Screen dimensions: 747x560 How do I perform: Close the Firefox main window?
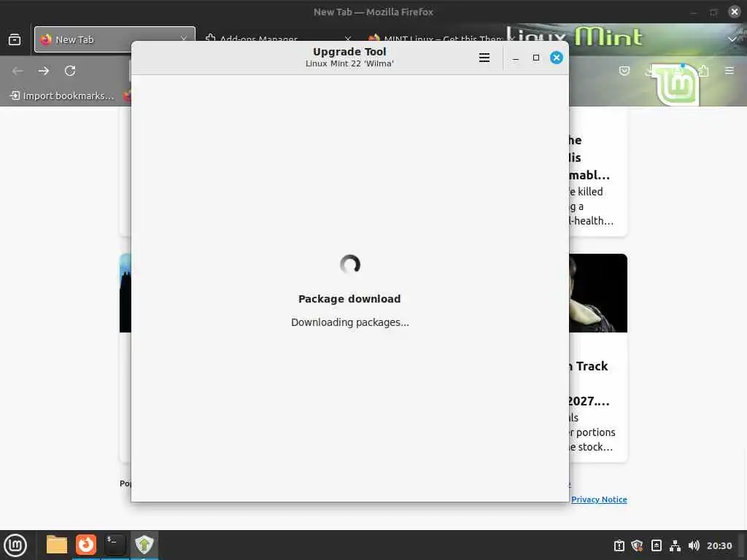tap(734, 12)
